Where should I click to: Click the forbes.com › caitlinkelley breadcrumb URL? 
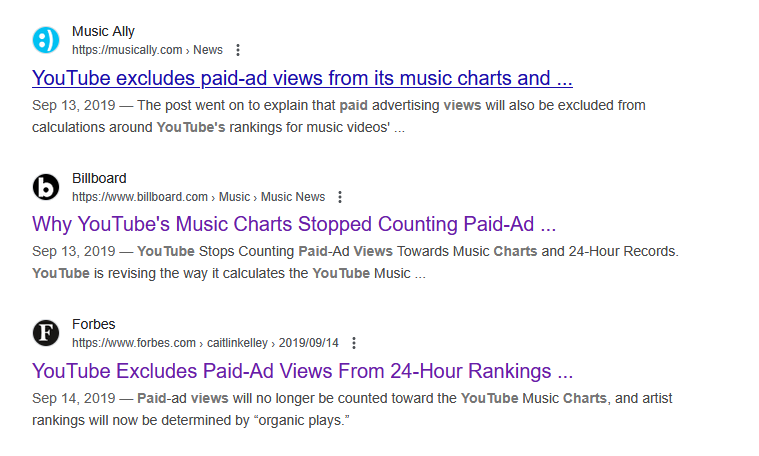(205, 343)
